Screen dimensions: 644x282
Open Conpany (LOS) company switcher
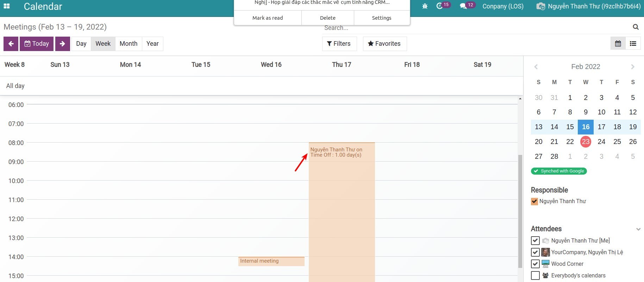tap(503, 6)
